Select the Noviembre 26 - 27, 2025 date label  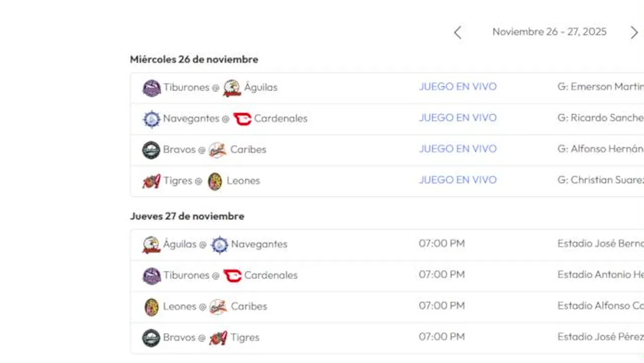click(549, 32)
